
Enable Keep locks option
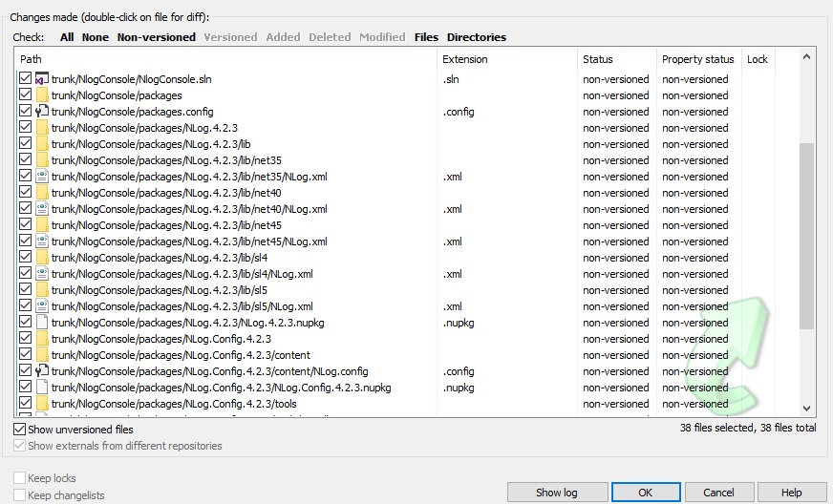click(x=20, y=478)
